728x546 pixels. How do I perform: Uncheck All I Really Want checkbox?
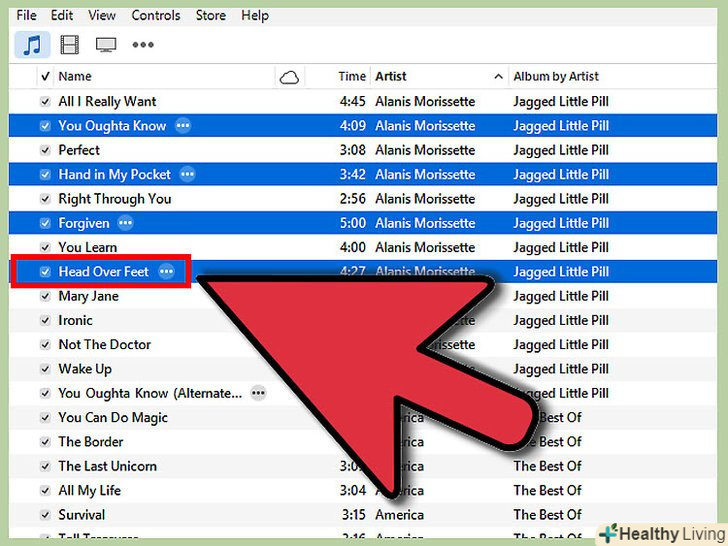coord(45,102)
